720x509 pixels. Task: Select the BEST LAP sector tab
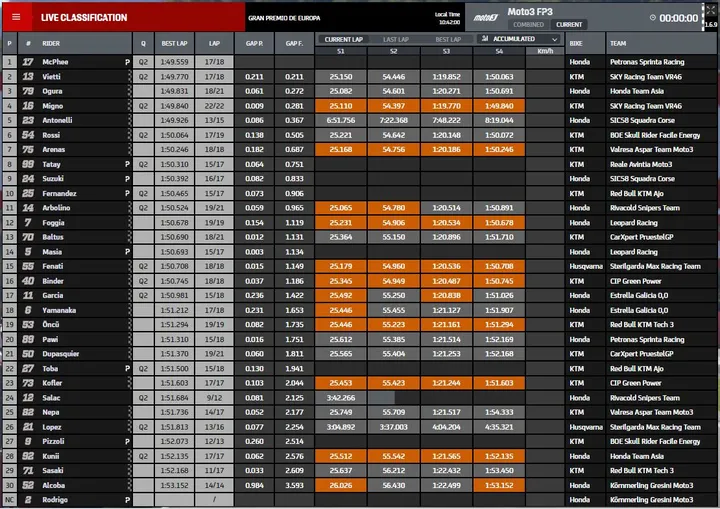click(448, 40)
